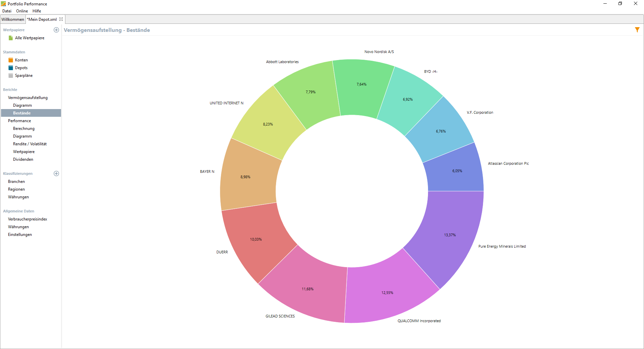Image resolution: width=644 pixels, height=349 pixels.
Task: Close the Portfolio Performance window
Action: coord(636,4)
